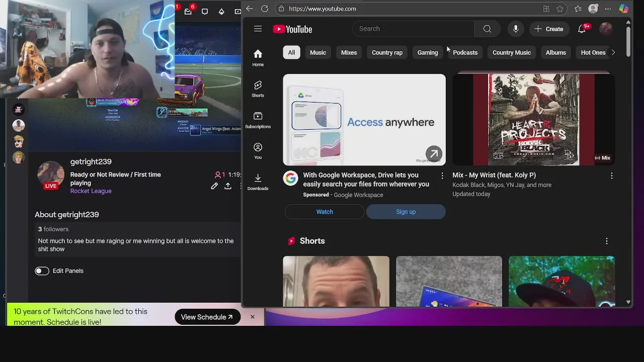Click the Google Workspace advertiser logo
This screenshot has width=644, height=362.
pyautogui.click(x=290, y=178)
